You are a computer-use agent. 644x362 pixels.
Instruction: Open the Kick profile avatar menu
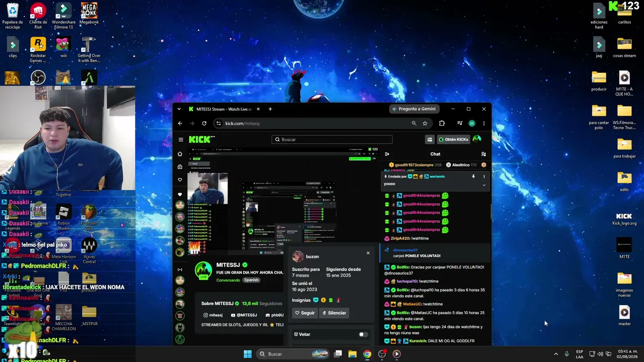477,139
